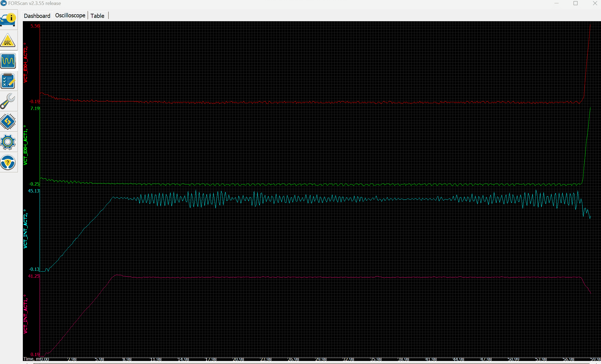Open the Help steering wheel icon
Viewport: 601px width, 364px height.
[8, 162]
